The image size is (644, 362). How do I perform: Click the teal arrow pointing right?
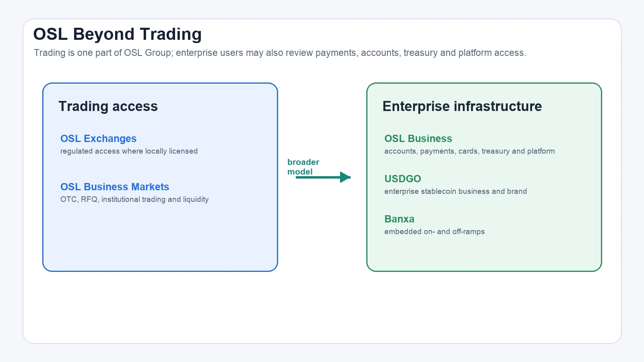323,177
